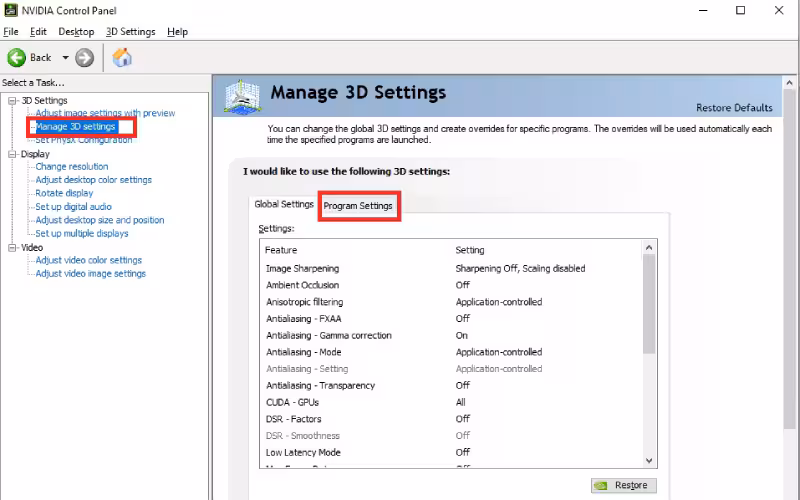Collapse the 3D Settings tree node
This screenshot has height=500, width=800.
pyautogui.click(x=12, y=101)
